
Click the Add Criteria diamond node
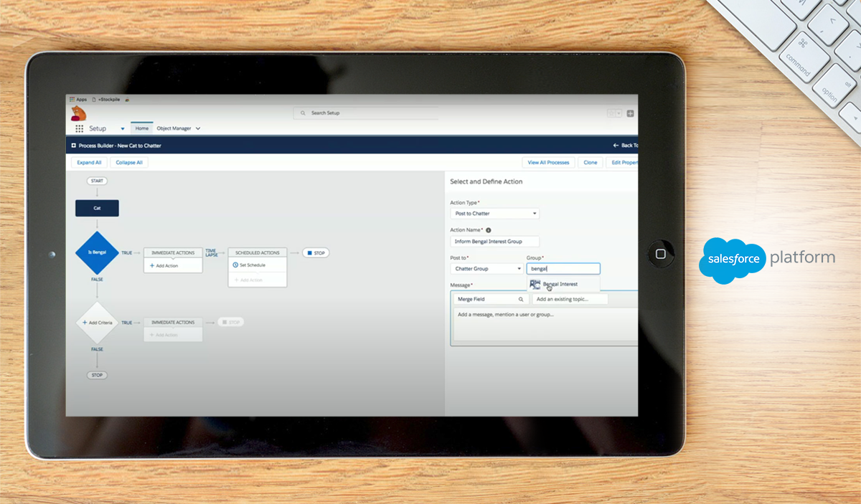(97, 323)
